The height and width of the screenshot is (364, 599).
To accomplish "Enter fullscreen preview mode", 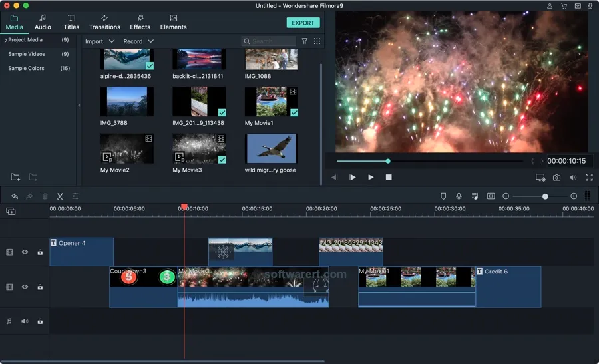I will (x=589, y=177).
